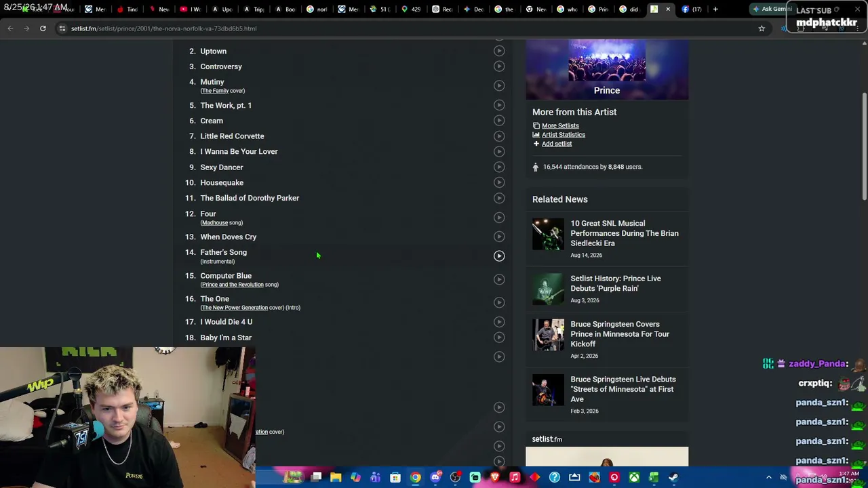
Task: Play When Doves Cry
Action: pos(499,237)
